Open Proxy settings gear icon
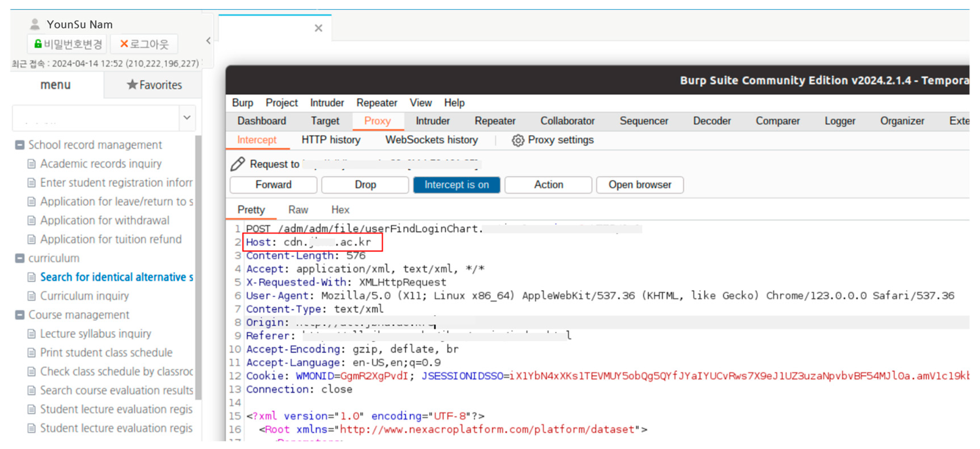The width and height of the screenshot is (980, 449). 517,140
